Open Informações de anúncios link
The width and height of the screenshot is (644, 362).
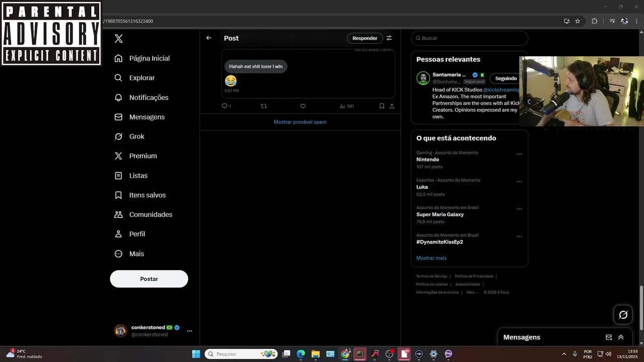pos(437,293)
